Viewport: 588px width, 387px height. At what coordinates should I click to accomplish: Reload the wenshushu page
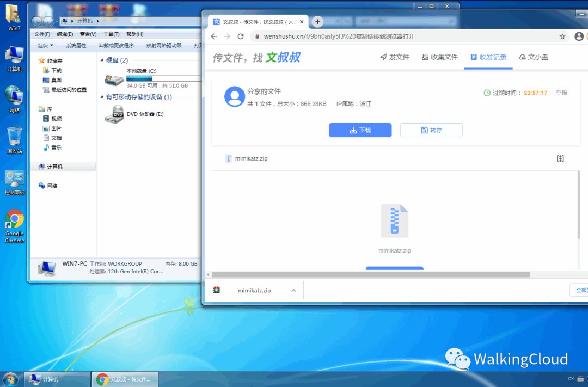(x=241, y=36)
